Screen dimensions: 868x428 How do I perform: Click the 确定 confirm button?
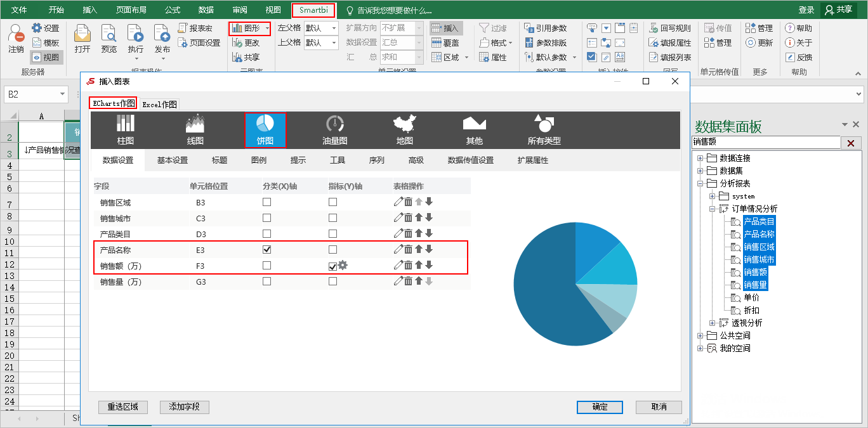click(600, 407)
